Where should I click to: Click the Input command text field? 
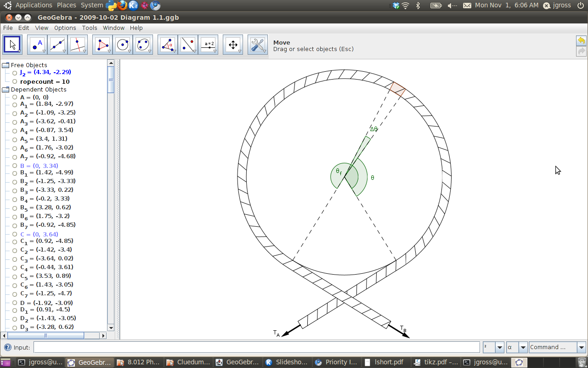click(256, 347)
